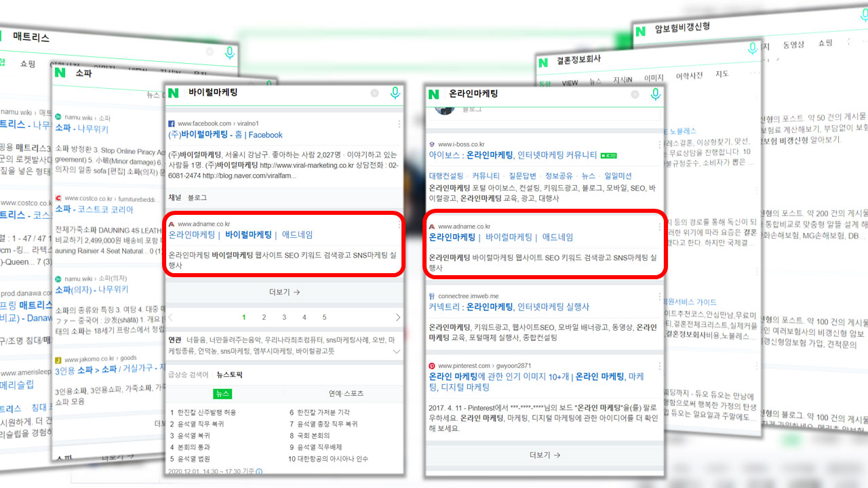Tap microphone icon in 온라인마케팅 search bar
This screenshot has width=868, height=488.
click(655, 94)
